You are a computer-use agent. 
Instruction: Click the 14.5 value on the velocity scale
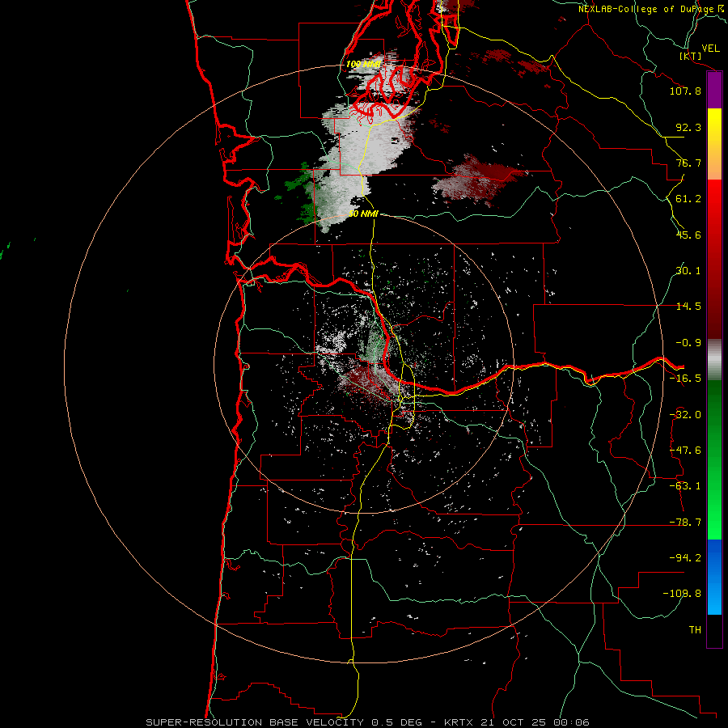point(688,307)
